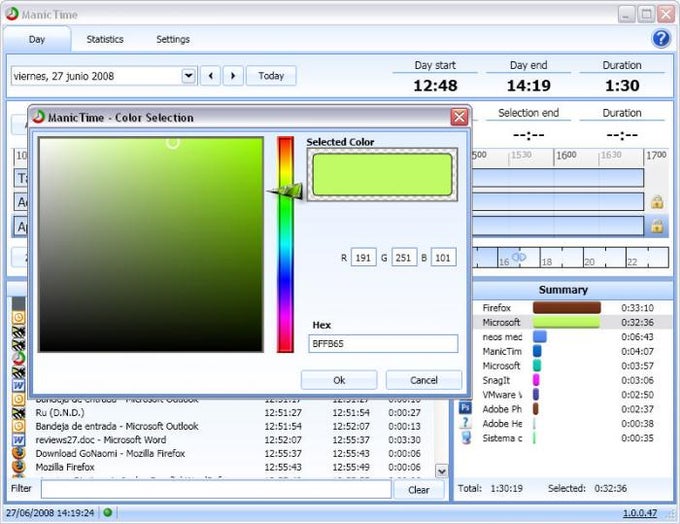
Task: Close the Color Selection dialog
Action: [459, 117]
